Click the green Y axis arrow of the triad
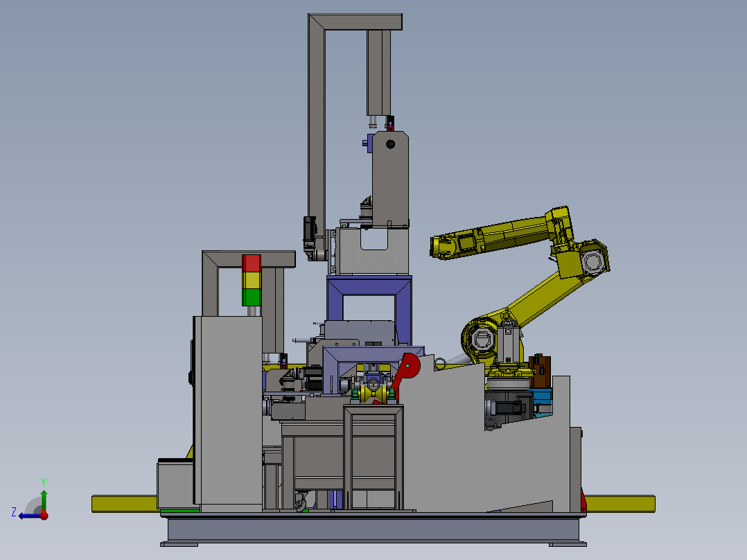This screenshot has width=747, height=560. (44, 500)
